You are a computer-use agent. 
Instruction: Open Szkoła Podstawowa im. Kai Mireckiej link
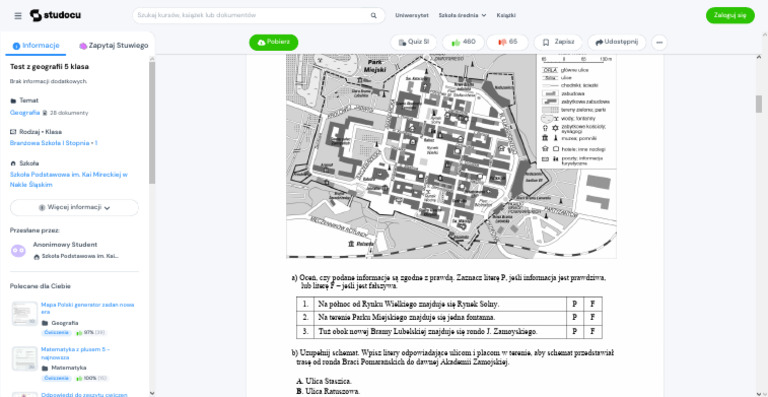(69, 180)
